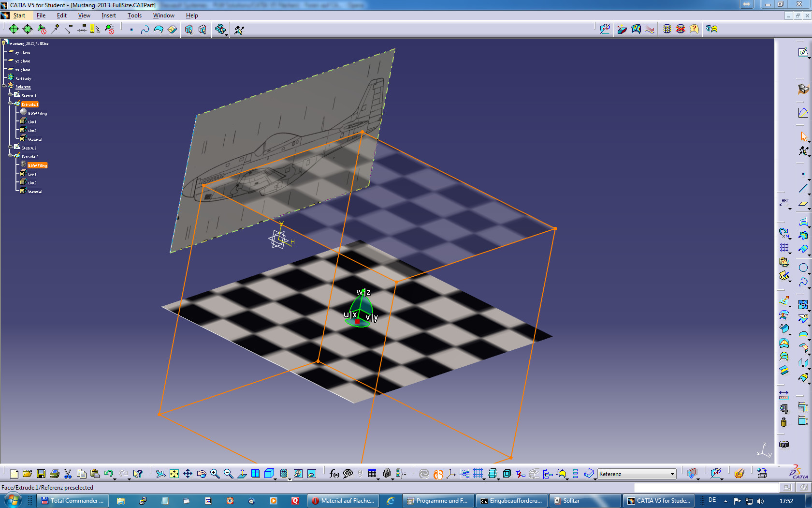Click the Axis System icon in bottom toolbar
The height and width of the screenshot is (508, 812).
[x=451, y=474]
